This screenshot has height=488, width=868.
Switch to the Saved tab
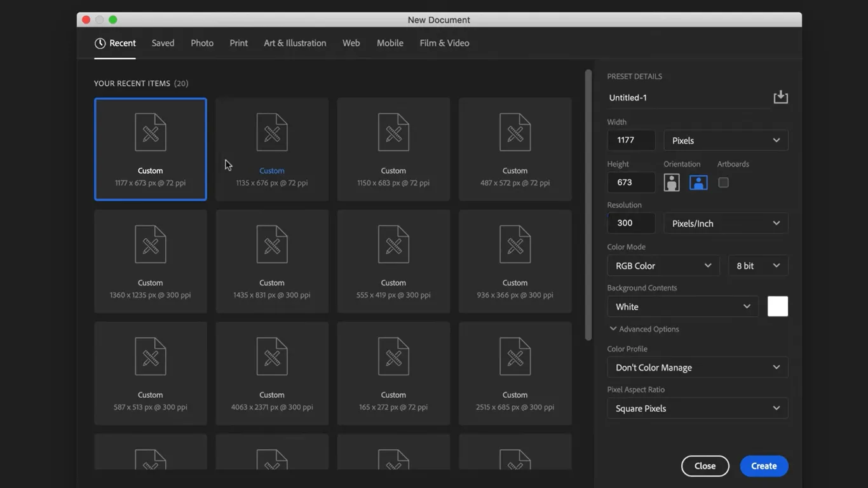[163, 43]
